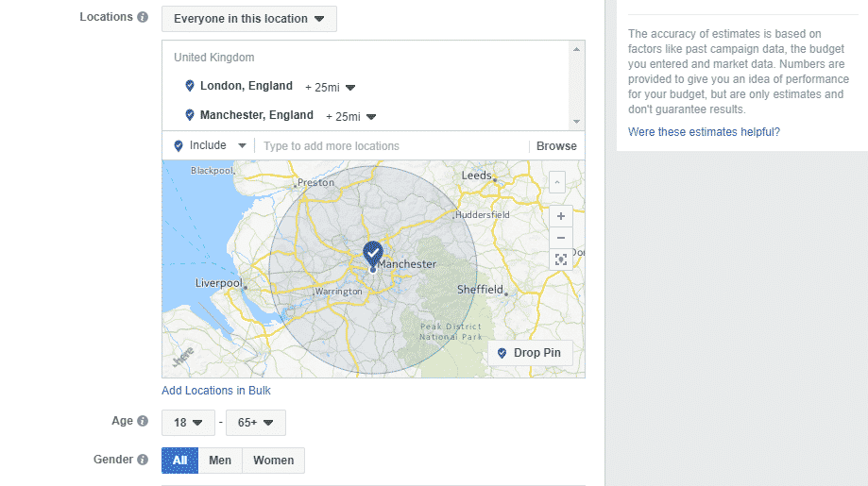Viewport: 868px width, 486px height.
Task: Expand London's +25mi radius dropdown
Action: pos(330,87)
